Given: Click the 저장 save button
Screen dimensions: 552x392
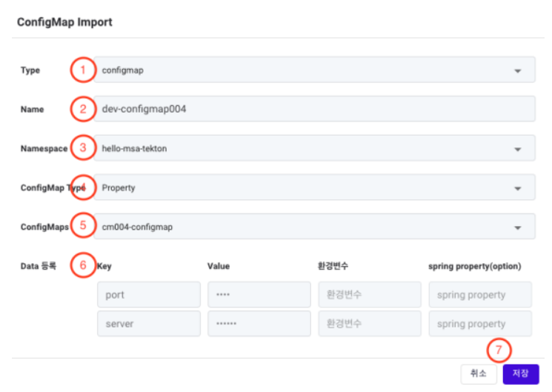Looking at the screenshot, I should pyautogui.click(x=521, y=373).
